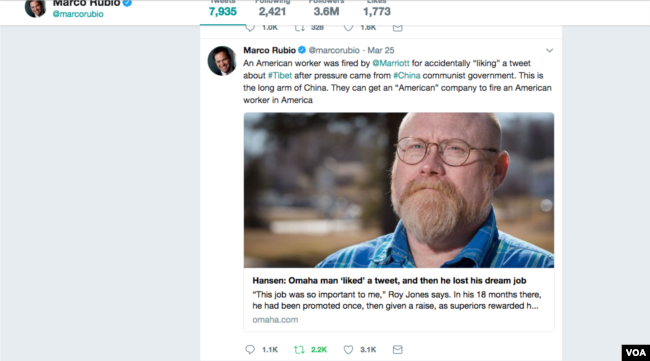Retweet the upper tweet showing 328
This screenshot has width=650, height=361.
point(299,28)
